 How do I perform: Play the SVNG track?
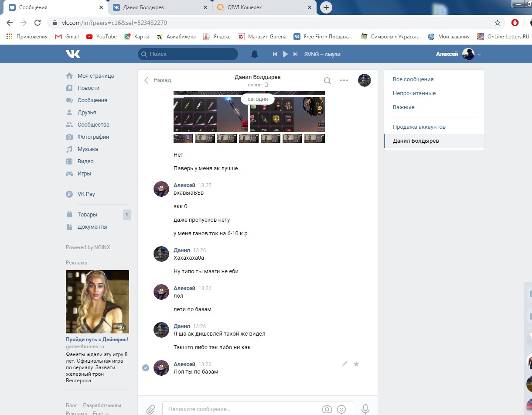(x=285, y=54)
